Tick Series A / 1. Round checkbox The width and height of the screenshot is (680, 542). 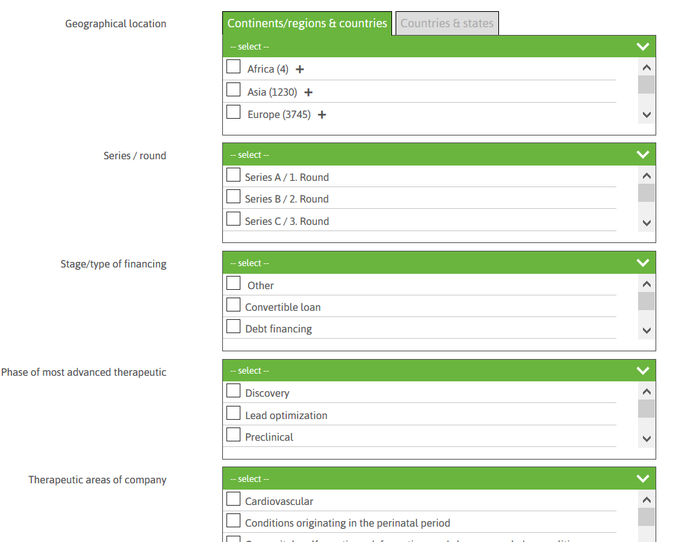coord(233,175)
